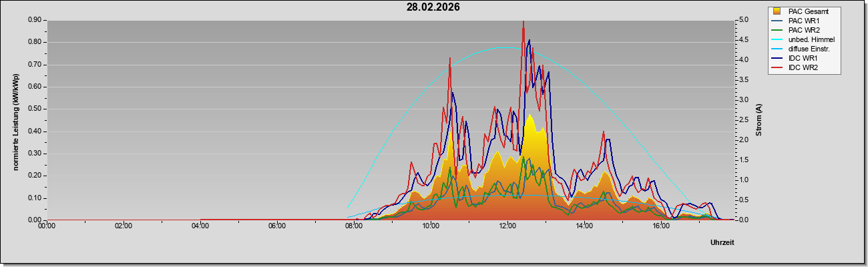Screen dimensions: 868x267
Task: Click the Uhrzeit axis label
Action: click(722, 243)
